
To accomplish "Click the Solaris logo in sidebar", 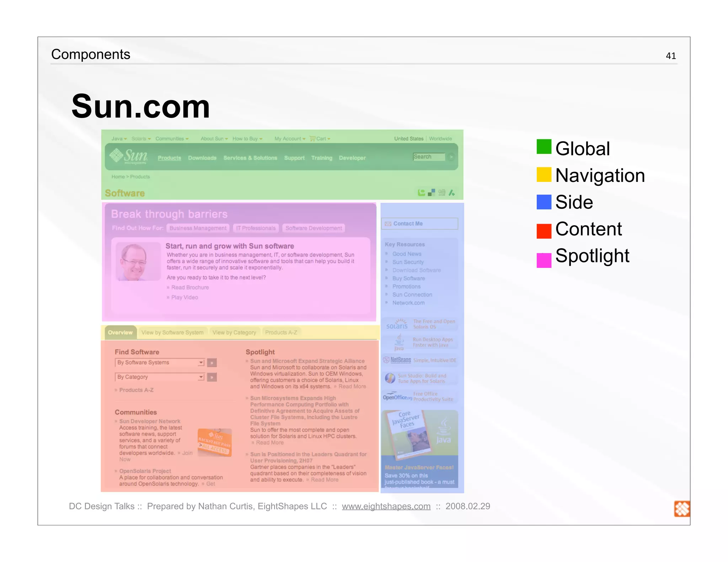I will pyautogui.click(x=397, y=324).
